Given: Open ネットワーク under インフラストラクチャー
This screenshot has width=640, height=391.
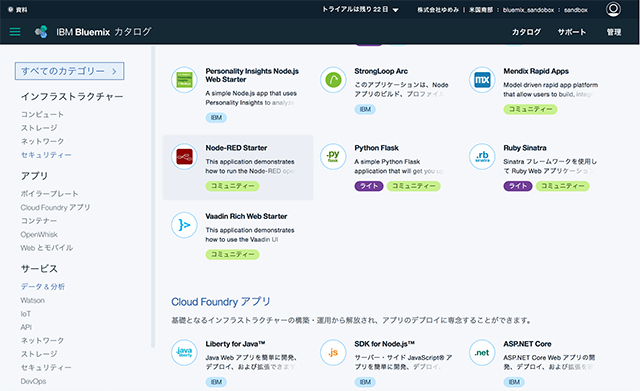Looking at the screenshot, I should (42, 141).
